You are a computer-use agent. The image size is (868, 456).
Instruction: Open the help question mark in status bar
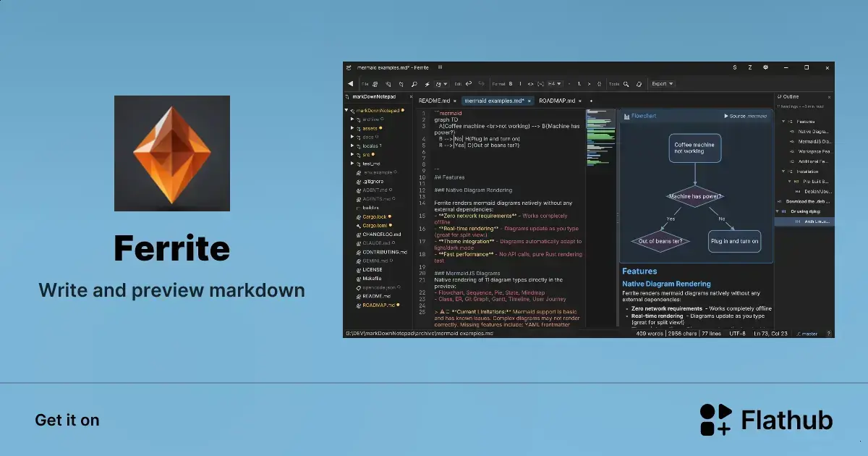pyautogui.click(x=829, y=334)
